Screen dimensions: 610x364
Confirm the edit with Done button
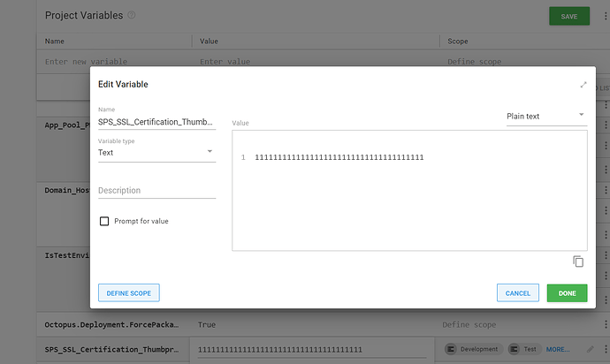567,293
